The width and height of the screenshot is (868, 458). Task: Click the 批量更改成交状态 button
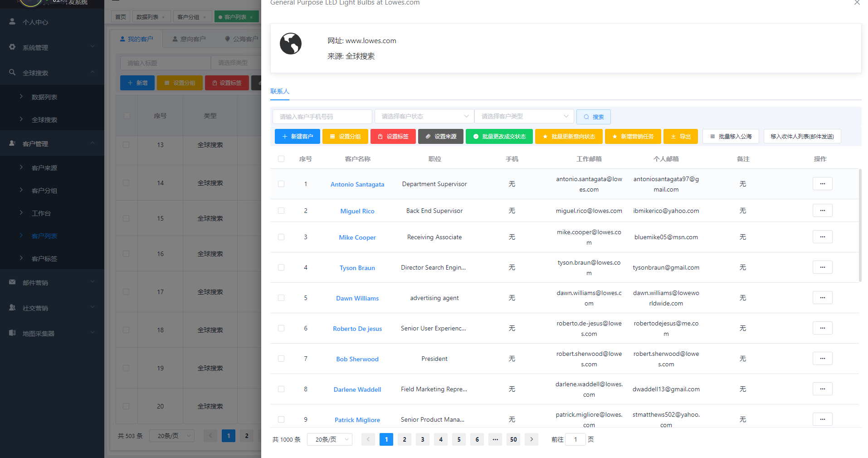pos(499,136)
